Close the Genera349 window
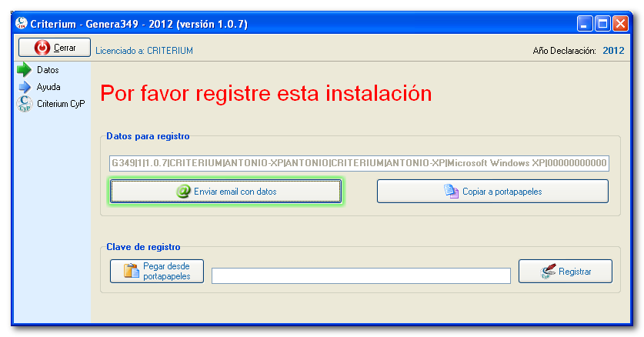644x337 pixels. (620, 24)
